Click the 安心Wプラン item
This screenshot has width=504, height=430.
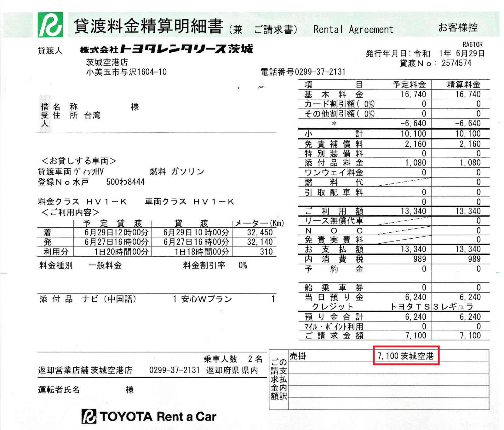pyautogui.click(x=206, y=299)
